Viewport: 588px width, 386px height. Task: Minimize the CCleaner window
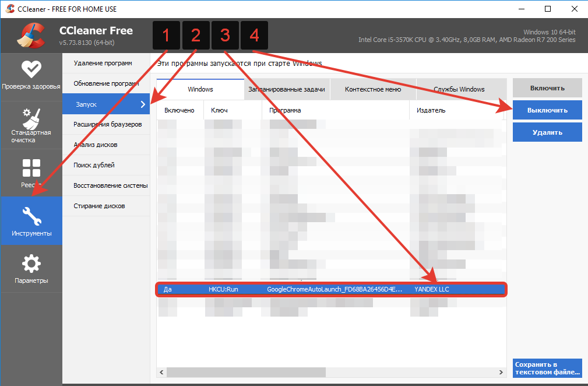point(521,9)
